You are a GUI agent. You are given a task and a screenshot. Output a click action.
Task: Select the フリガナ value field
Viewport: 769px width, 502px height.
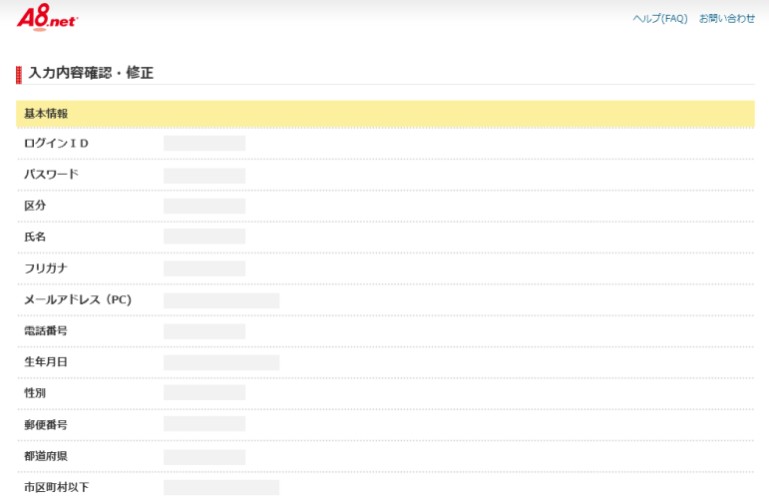point(204,268)
